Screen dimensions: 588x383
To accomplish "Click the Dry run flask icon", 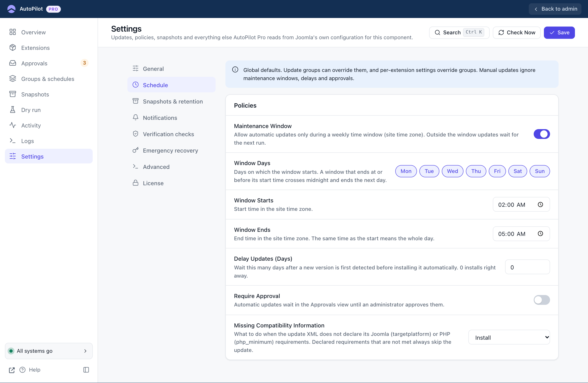I will (13, 110).
